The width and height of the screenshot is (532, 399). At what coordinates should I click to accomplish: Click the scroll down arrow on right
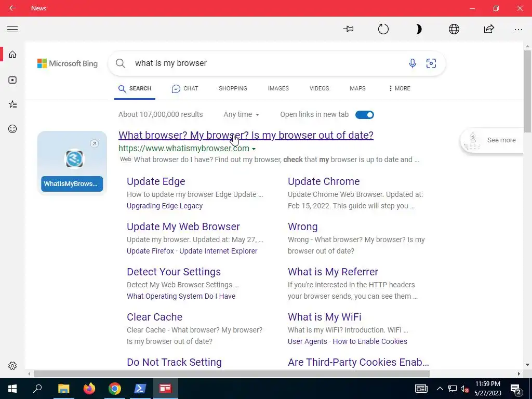click(528, 365)
